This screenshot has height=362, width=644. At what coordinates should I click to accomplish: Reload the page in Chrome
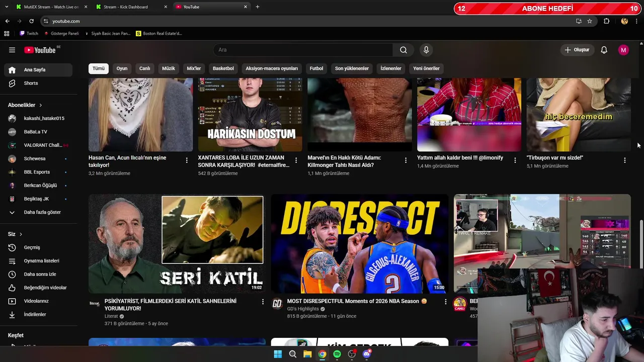[31, 21]
